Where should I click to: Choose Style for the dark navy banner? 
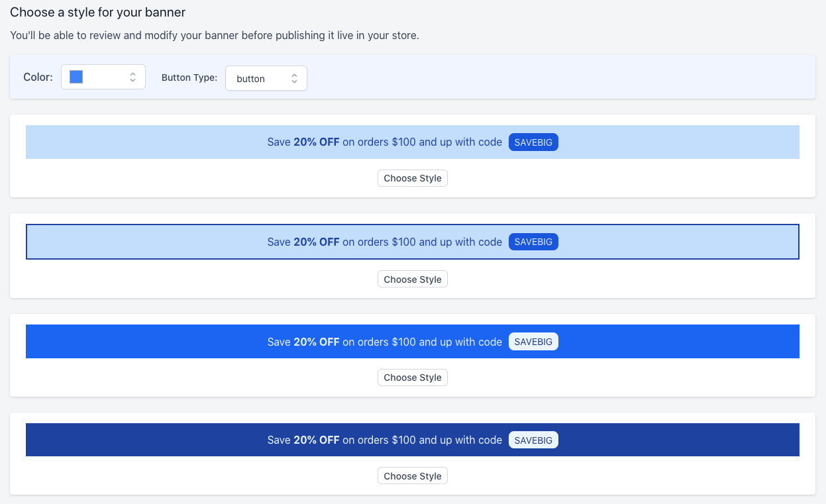[x=412, y=476]
